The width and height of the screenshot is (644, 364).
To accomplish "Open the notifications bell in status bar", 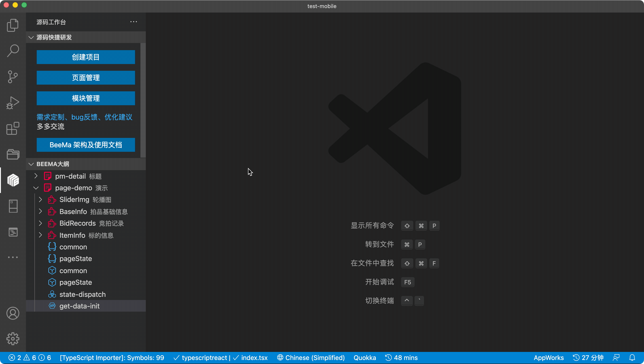I will [632, 358].
